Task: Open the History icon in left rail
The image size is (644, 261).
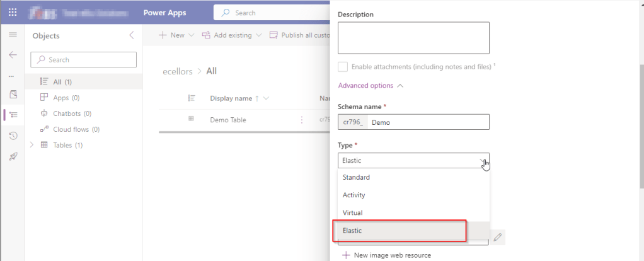Action: tap(13, 136)
